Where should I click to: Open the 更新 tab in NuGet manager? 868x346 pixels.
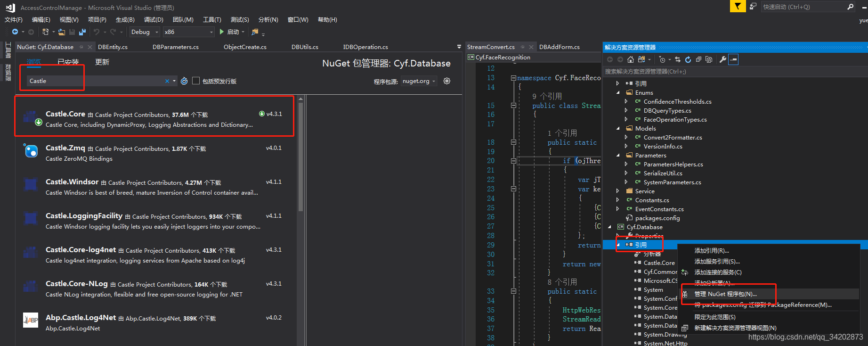(102, 62)
